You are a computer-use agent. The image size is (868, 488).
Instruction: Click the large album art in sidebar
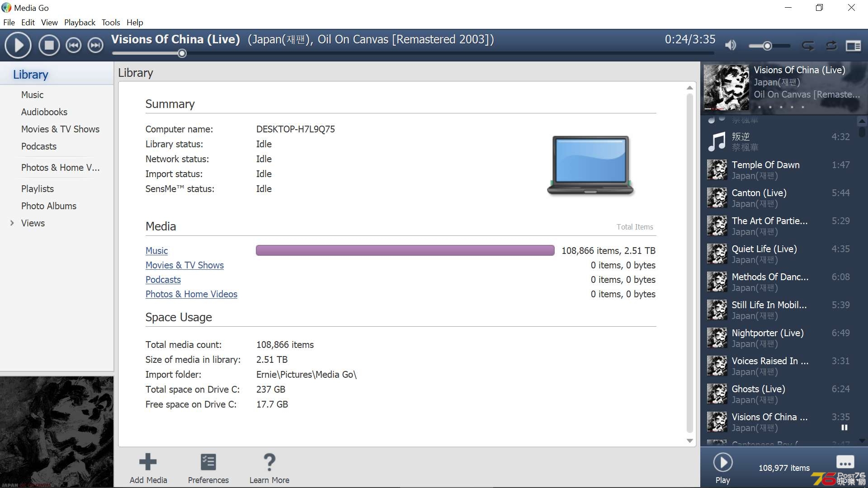(57, 432)
